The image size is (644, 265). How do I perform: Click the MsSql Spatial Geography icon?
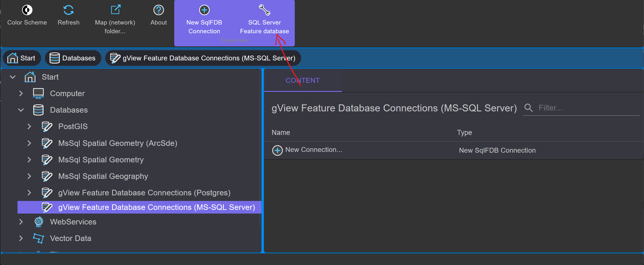(47, 176)
